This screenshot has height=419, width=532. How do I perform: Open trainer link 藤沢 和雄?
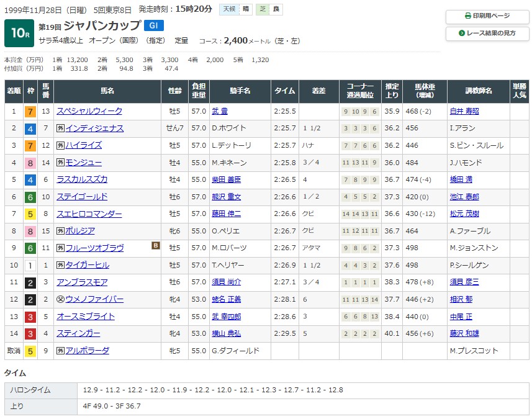[464, 333]
